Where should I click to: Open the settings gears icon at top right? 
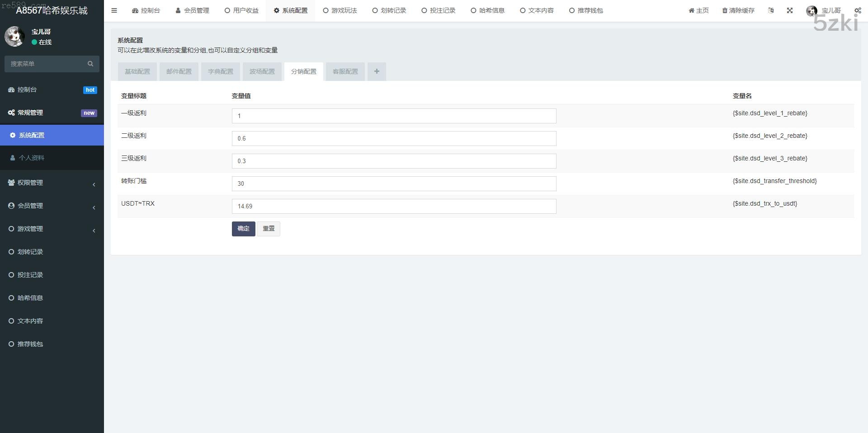857,10
